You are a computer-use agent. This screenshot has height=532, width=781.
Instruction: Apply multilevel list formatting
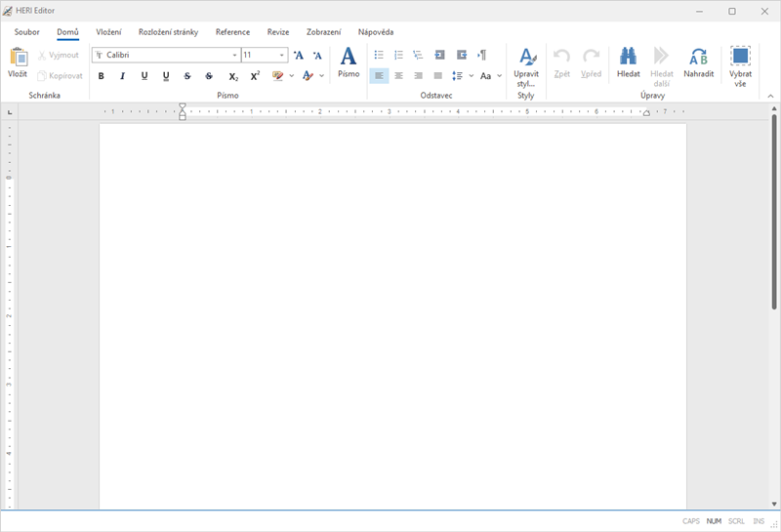(418, 55)
